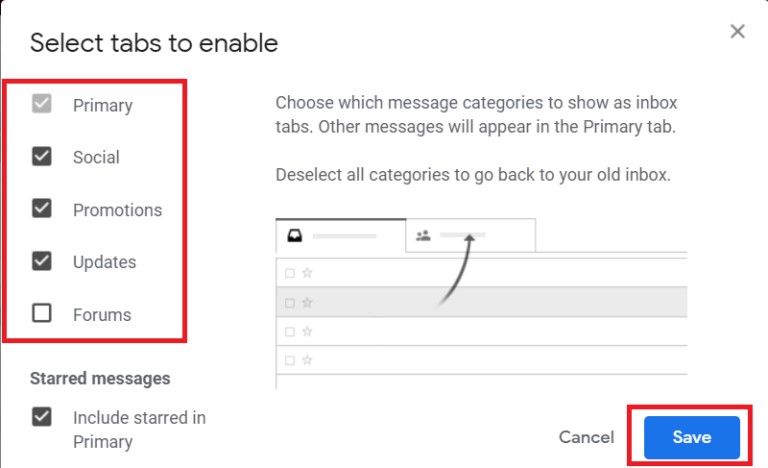Disable the Promotions tab checkbox
The width and height of the screenshot is (768, 468).
(42, 209)
